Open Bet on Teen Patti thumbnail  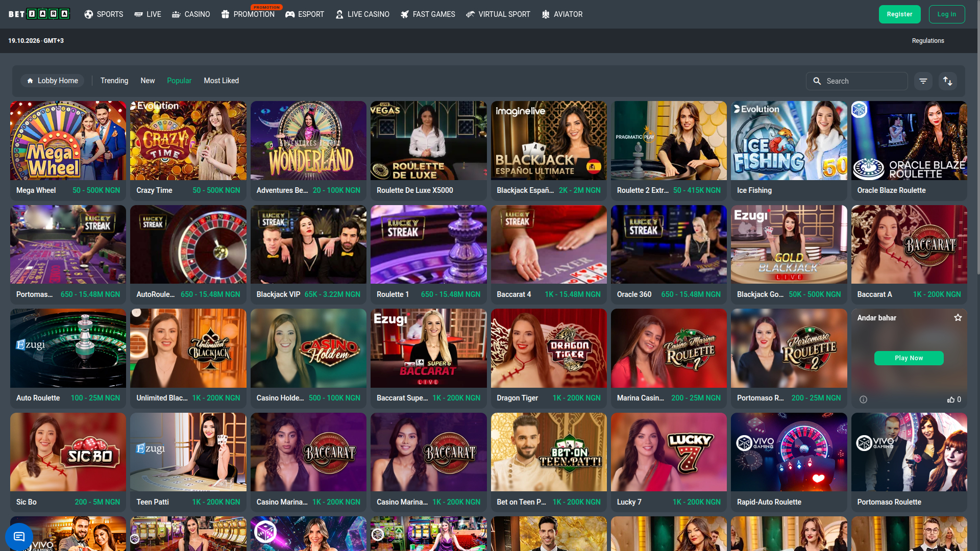pyautogui.click(x=549, y=452)
